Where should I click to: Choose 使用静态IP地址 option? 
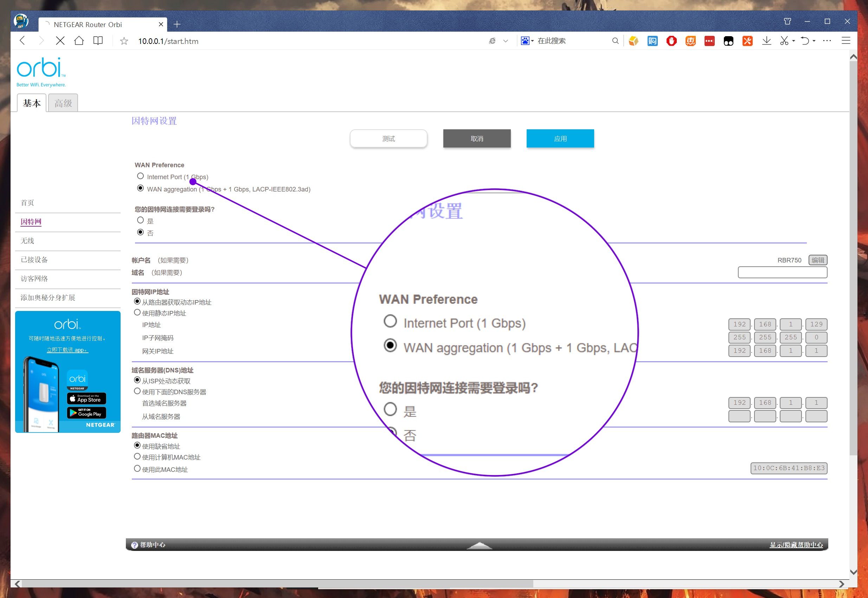(x=137, y=312)
